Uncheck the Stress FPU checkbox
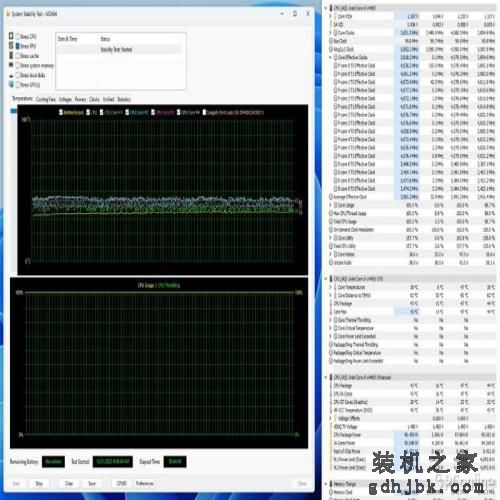This screenshot has height=500, width=500. pyautogui.click(x=18, y=46)
